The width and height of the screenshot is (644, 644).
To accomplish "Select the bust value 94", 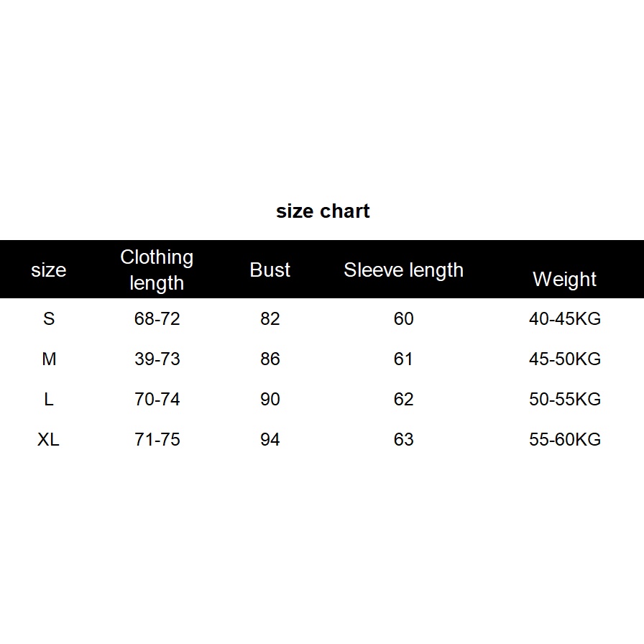I will tap(270, 439).
